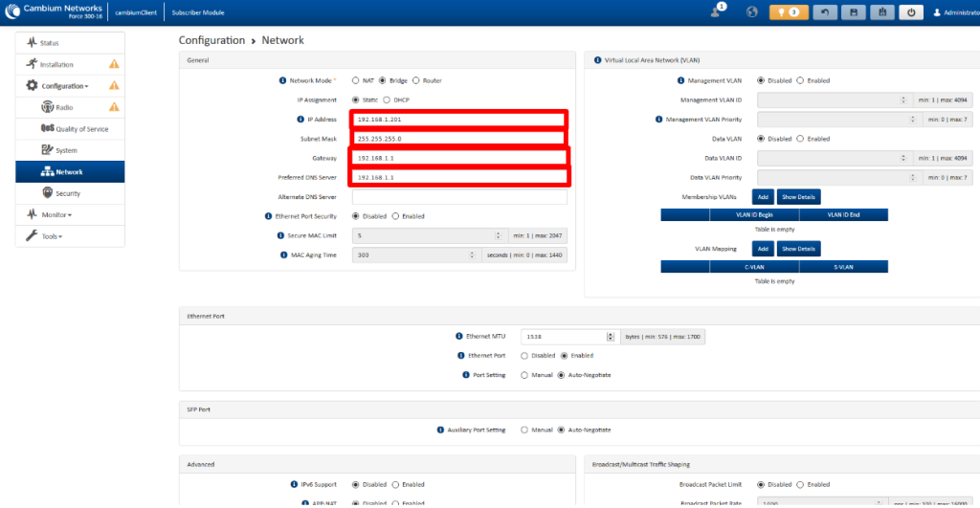980x508 pixels.
Task: Click the notifications lightbulb button
Action: pyautogui.click(x=789, y=12)
